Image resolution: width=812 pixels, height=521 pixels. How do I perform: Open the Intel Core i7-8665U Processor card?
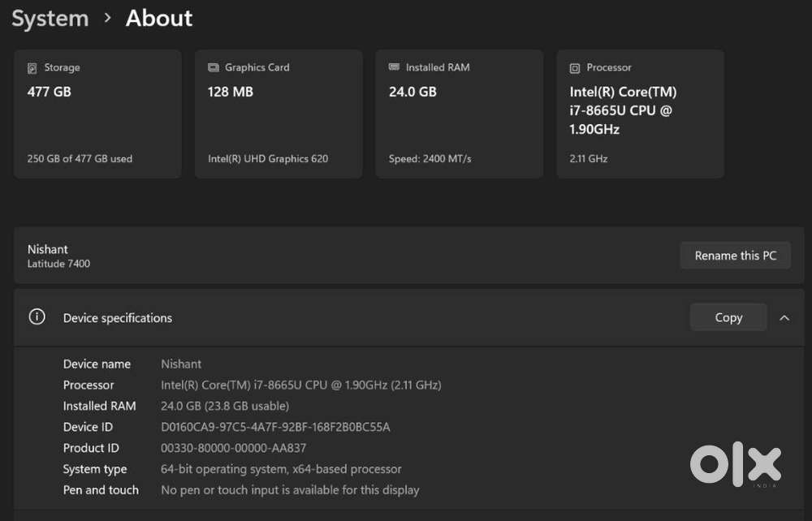[640, 114]
